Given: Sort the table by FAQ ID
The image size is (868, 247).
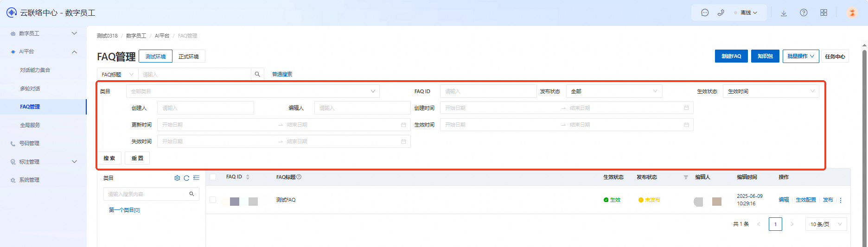Looking at the screenshot, I should point(248,177).
